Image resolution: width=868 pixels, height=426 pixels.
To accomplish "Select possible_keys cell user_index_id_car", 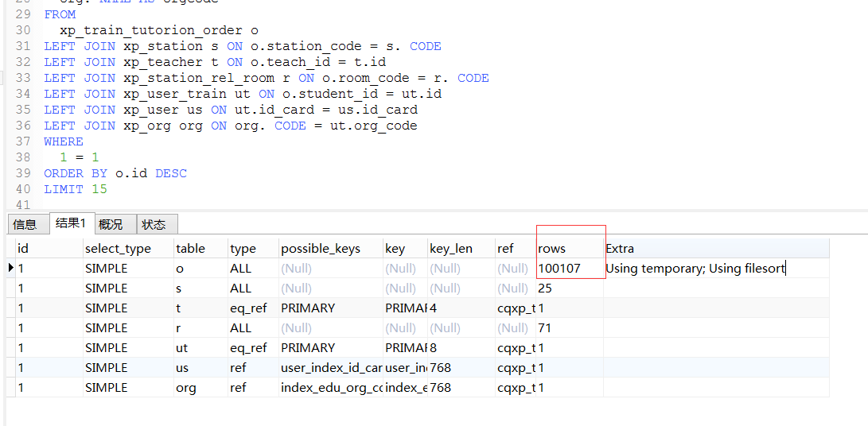I will click(330, 368).
